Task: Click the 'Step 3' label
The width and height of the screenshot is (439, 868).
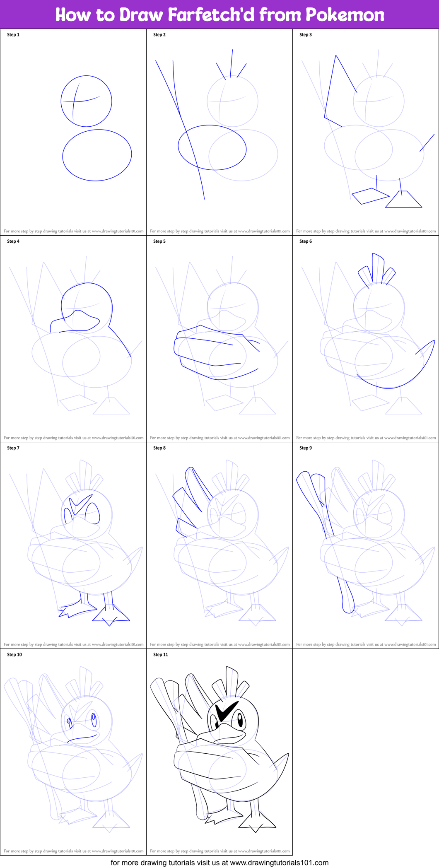Action: click(306, 35)
